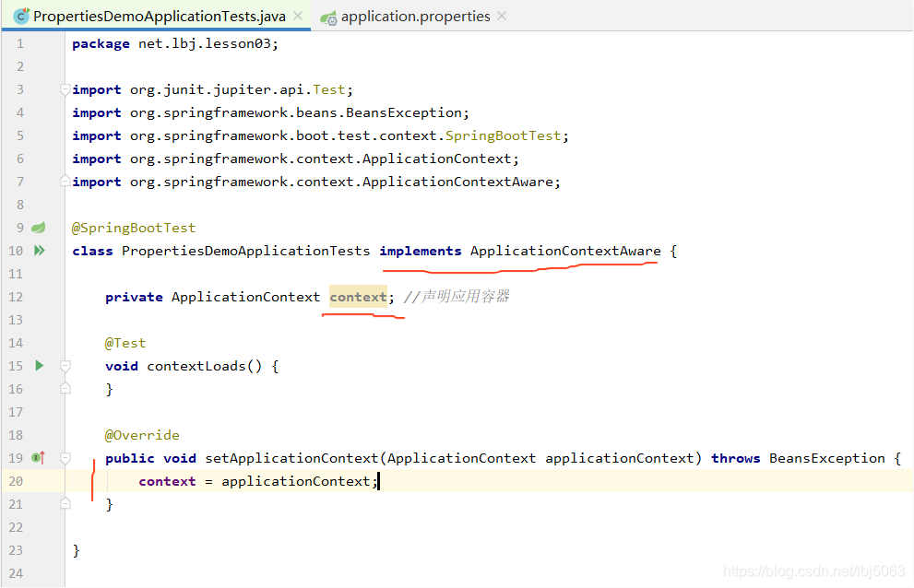Click the ApplicationContext import on line 6
Viewport: 914px width, 588px height.
[x=295, y=159]
